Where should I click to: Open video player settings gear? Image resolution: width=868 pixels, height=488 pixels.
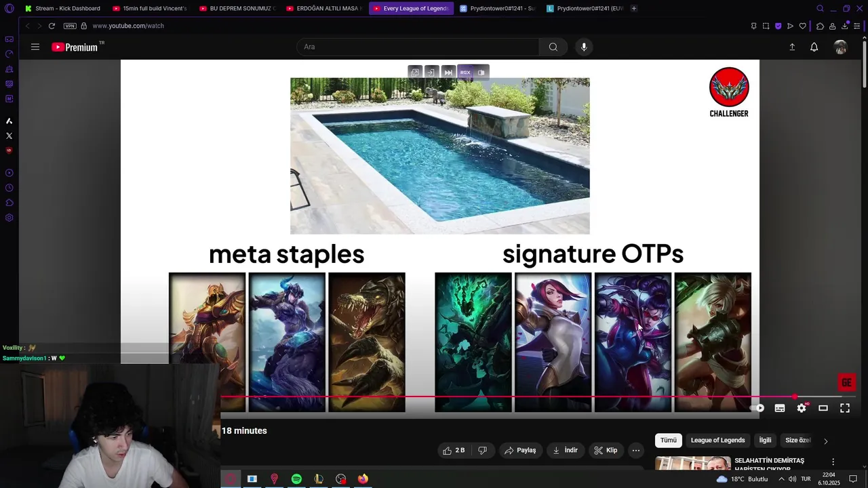coord(802,408)
